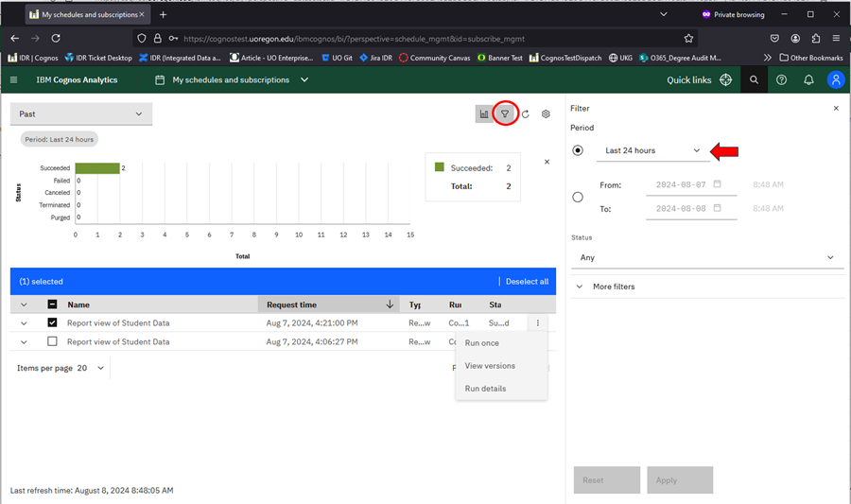Open the Firefox account icon
This screenshot has width=851, height=504.
click(x=795, y=39)
